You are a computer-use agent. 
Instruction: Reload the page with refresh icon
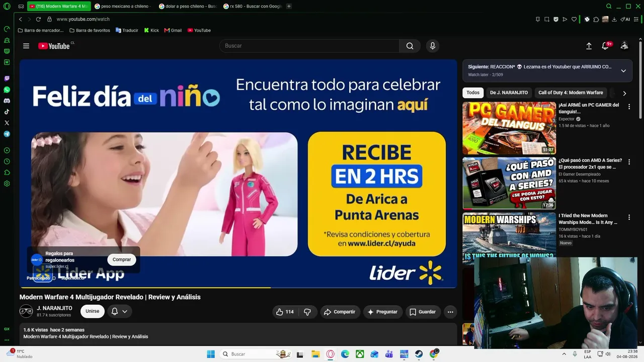click(x=38, y=19)
